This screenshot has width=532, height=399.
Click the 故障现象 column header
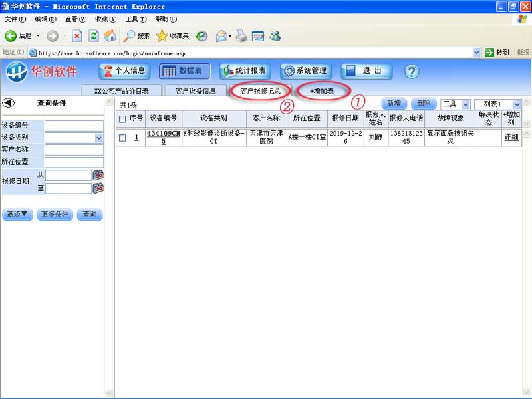(x=450, y=118)
